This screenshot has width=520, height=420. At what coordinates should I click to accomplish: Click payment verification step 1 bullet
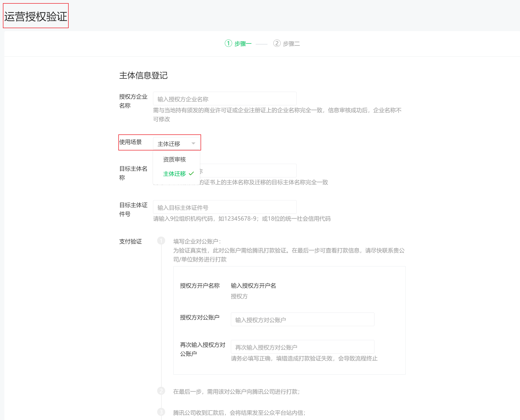point(161,241)
